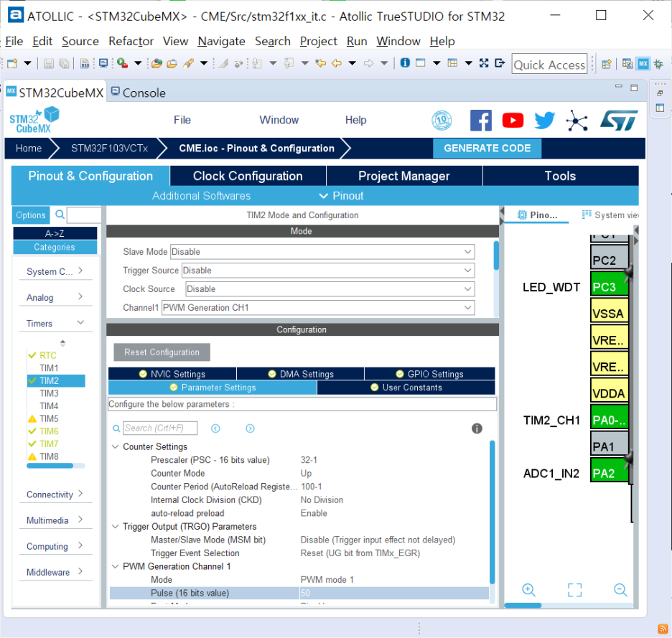
Task: Open the DMA Settings tab
Action: 301,374
